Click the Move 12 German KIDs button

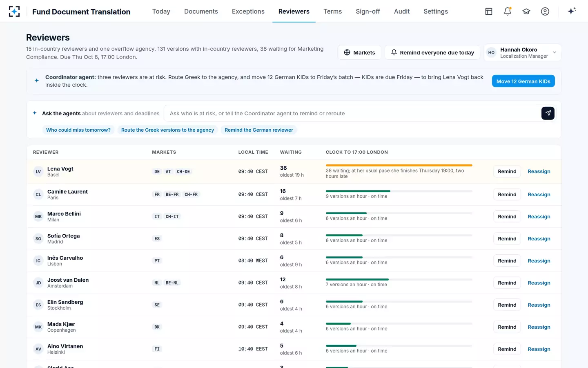click(x=523, y=81)
